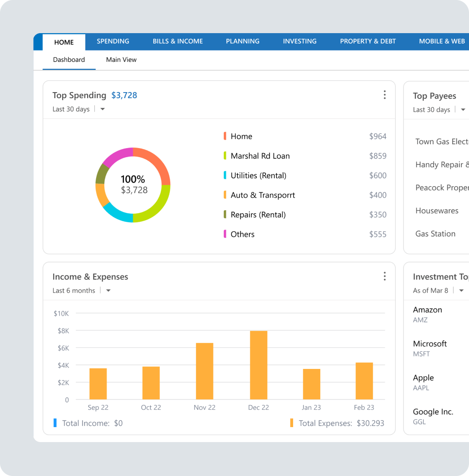Click the Others pink color marker
Image resolution: width=469 pixels, height=476 pixels.
225,234
